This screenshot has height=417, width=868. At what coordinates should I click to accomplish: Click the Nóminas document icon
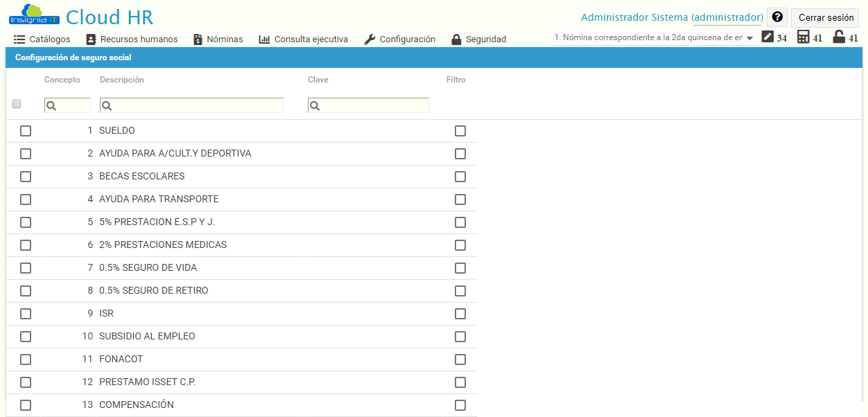click(x=197, y=39)
